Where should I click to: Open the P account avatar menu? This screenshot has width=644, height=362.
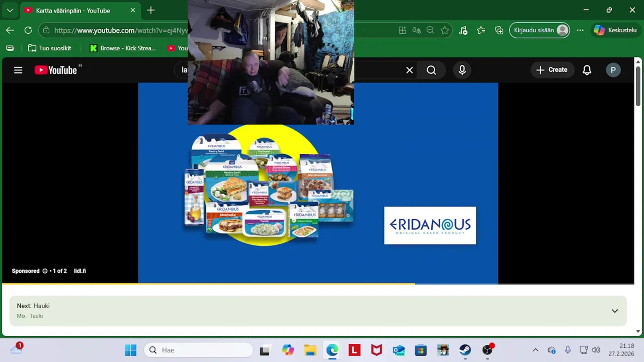pos(613,70)
